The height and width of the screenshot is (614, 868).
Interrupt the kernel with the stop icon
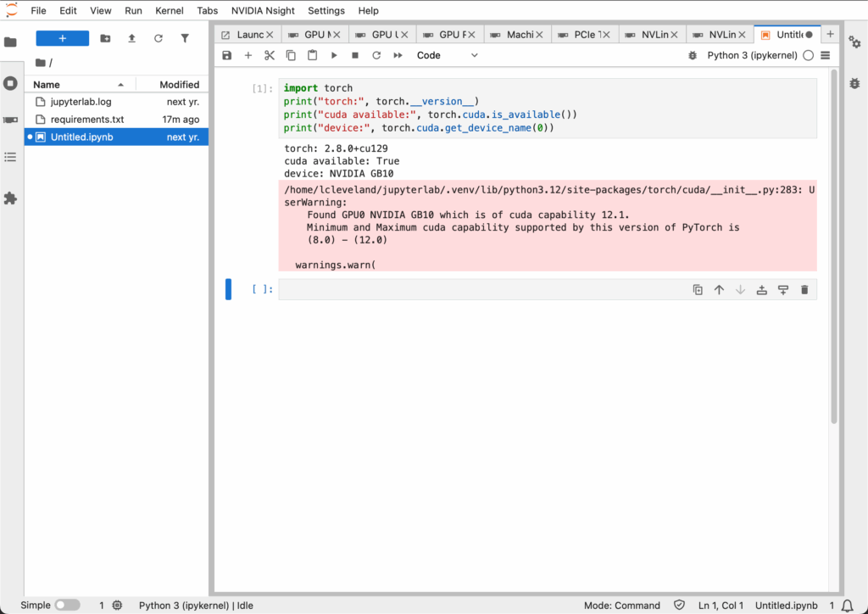355,55
